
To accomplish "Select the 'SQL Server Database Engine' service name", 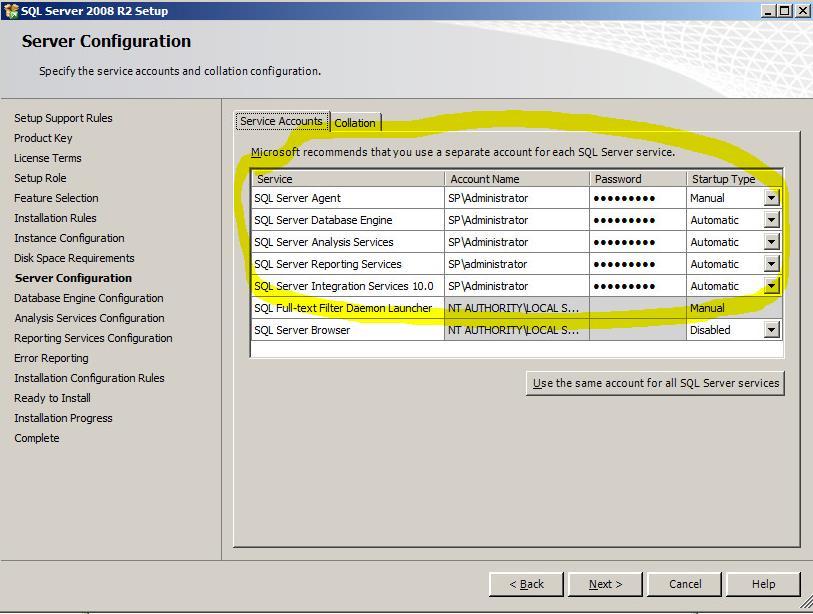I will point(323,220).
